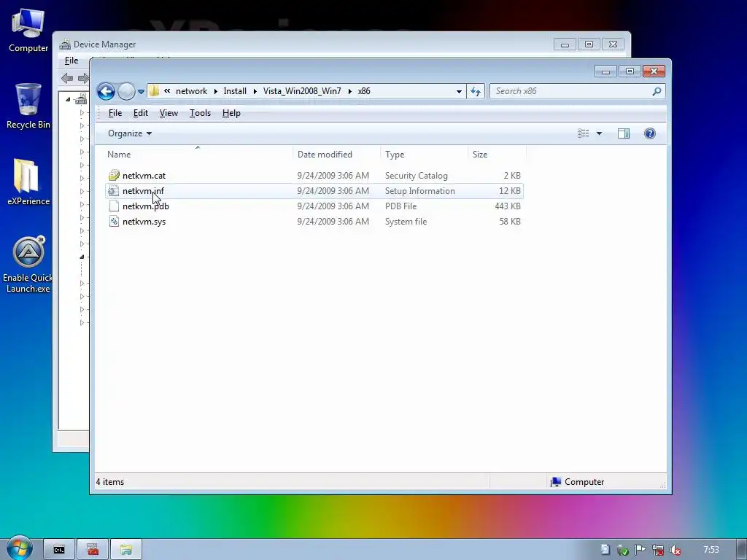Screen dimensions: 747x560
Task: Refresh the x86 folder view
Action: [476, 91]
